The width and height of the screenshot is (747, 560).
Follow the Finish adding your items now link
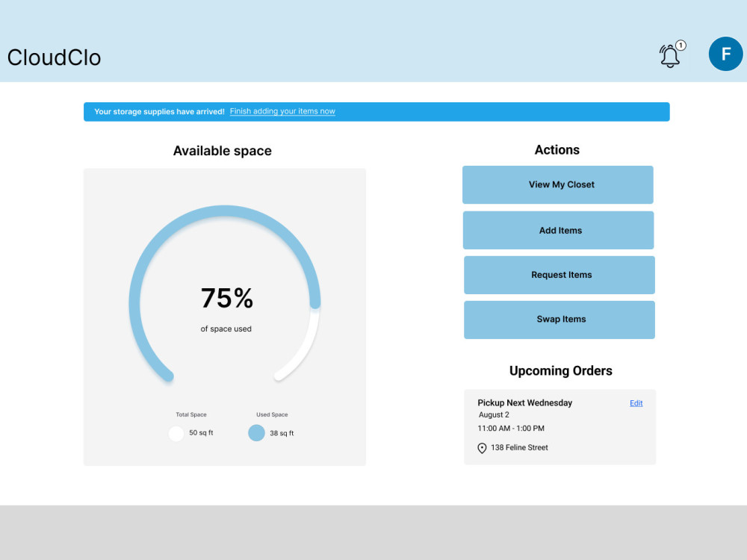pos(282,111)
